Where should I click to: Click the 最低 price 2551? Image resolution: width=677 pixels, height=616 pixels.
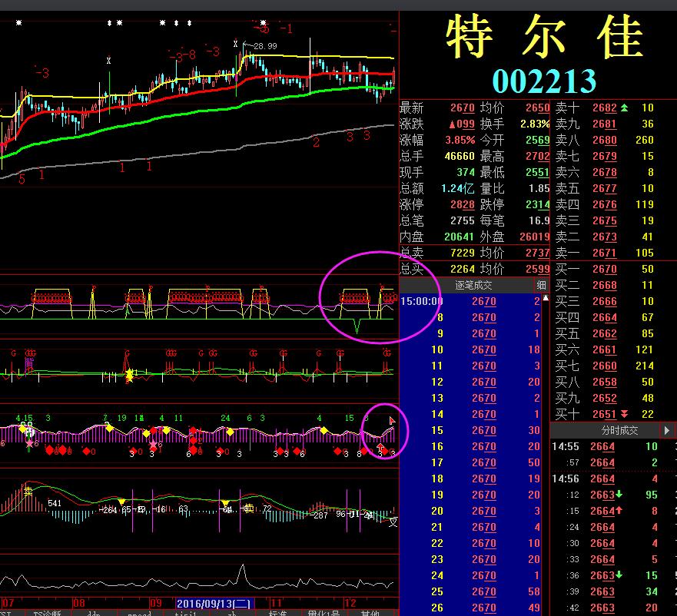tap(538, 172)
